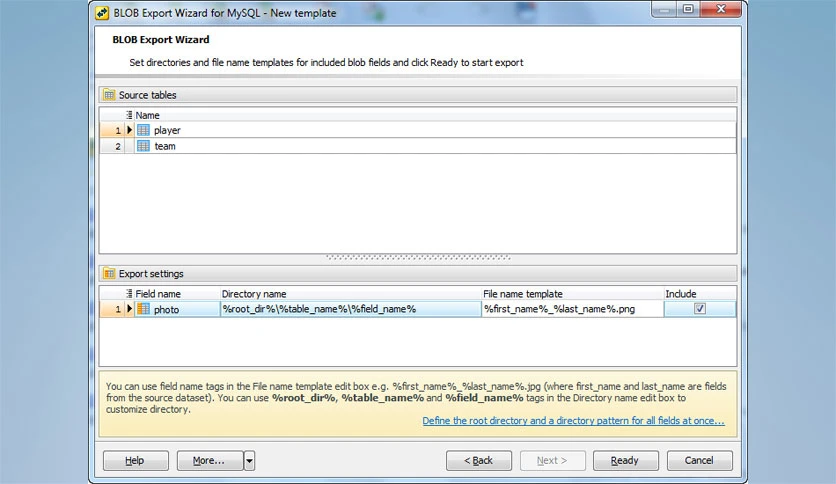Minimize the wizard window

(x=664, y=9)
